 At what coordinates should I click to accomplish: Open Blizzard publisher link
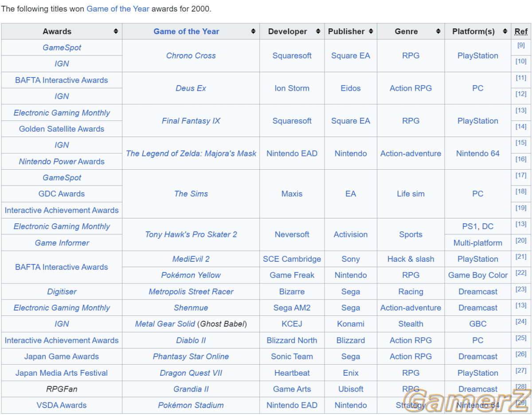pyautogui.click(x=351, y=341)
